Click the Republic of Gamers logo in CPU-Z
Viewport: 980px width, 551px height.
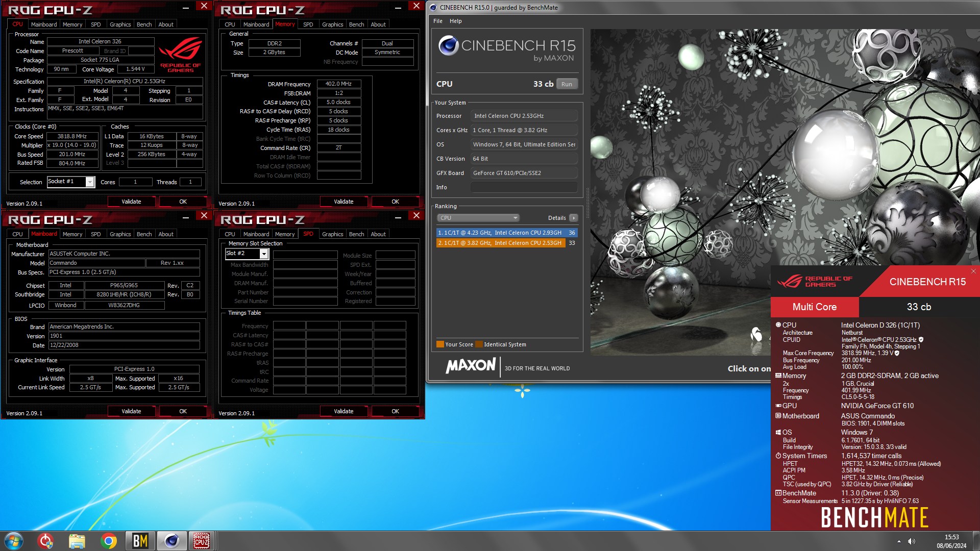coord(181,55)
